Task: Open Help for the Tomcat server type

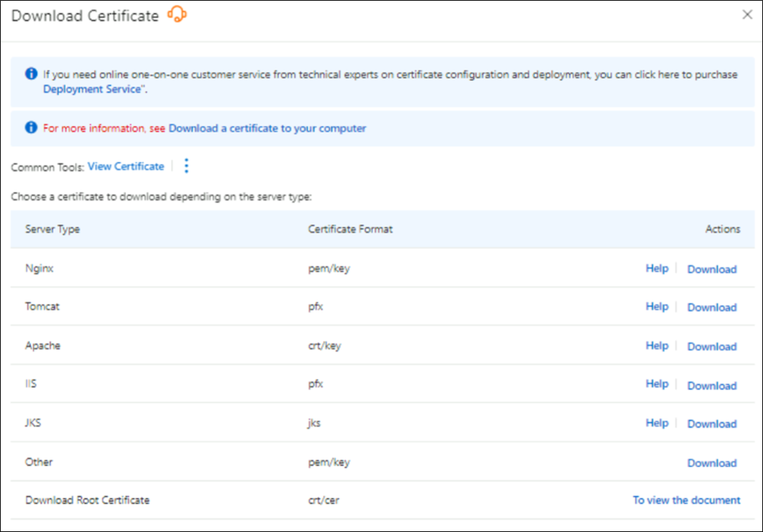Action: [x=657, y=307]
